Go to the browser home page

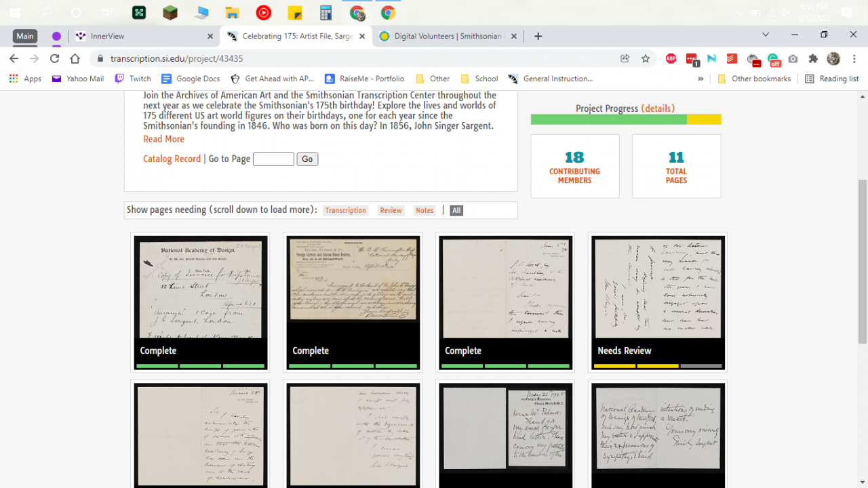click(x=75, y=58)
